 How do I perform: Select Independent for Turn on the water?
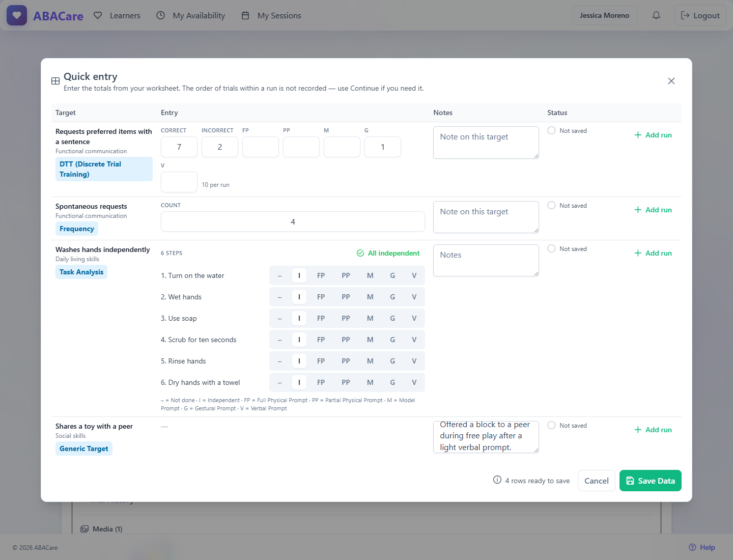[x=299, y=275]
